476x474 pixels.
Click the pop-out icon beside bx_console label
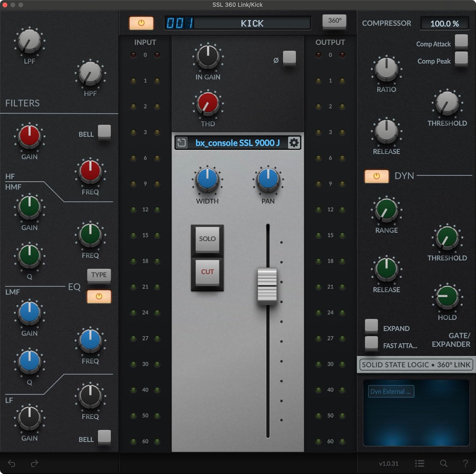point(182,143)
